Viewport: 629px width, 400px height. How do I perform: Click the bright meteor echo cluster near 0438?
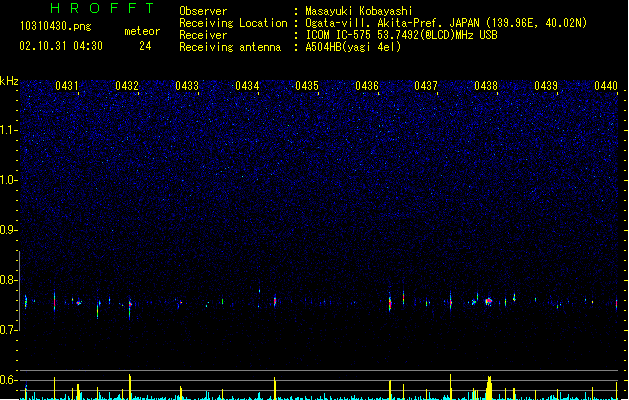(488, 301)
